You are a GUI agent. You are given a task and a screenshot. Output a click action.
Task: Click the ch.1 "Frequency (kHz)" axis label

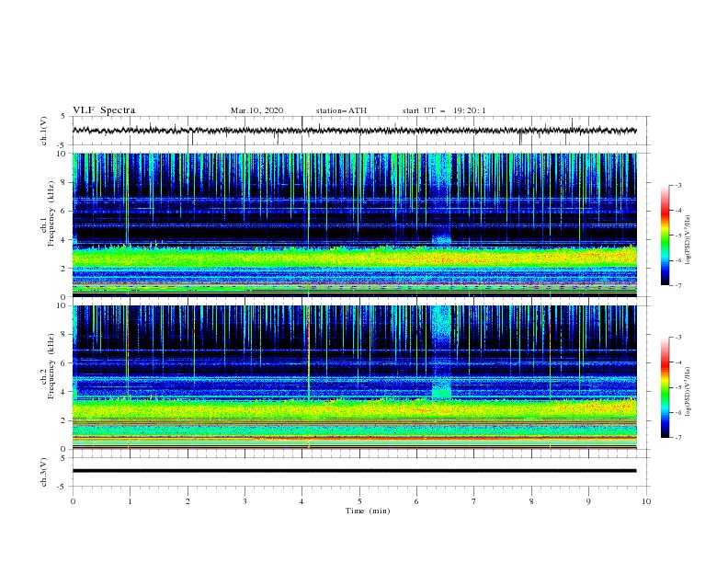click(x=51, y=214)
